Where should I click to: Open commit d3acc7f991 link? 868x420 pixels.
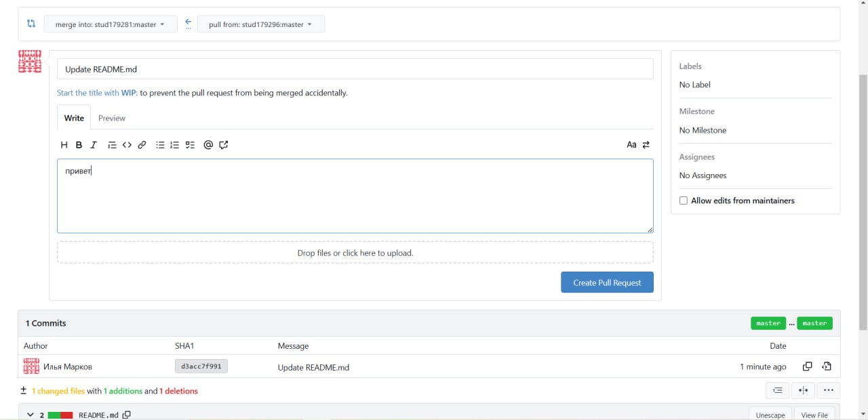pos(201,366)
